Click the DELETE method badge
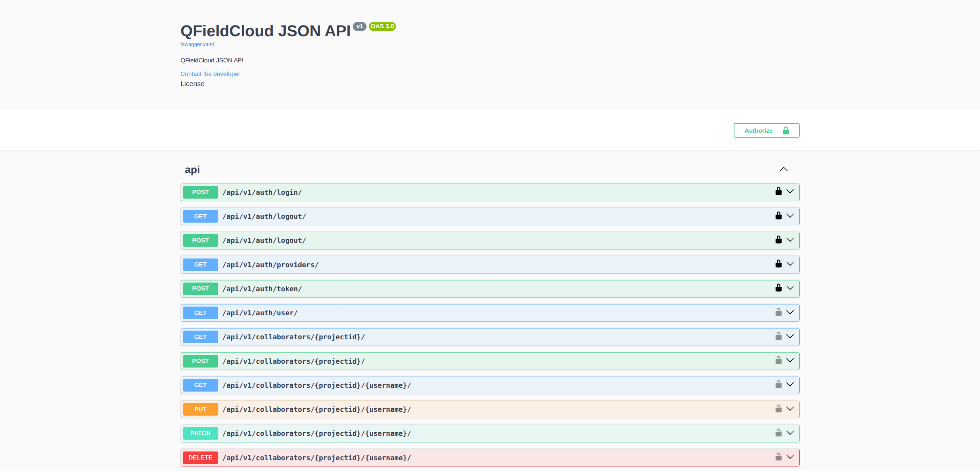 click(x=200, y=457)
